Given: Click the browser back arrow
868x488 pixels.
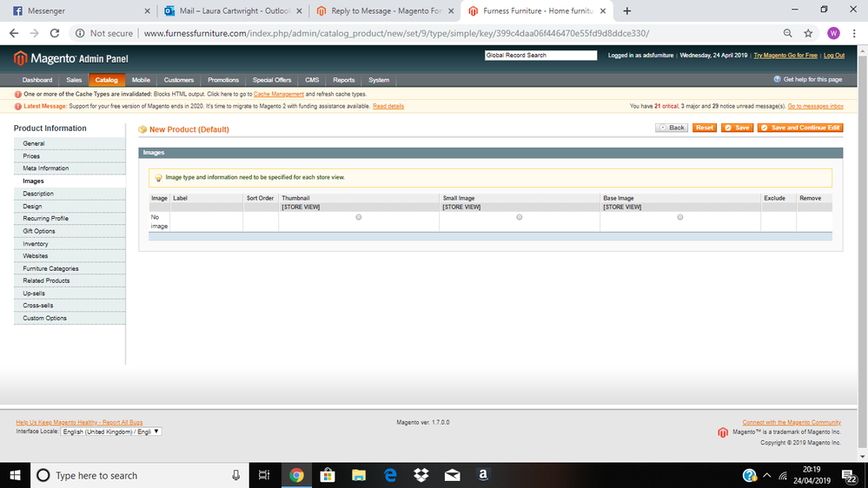Looking at the screenshot, I should point(14,33).
